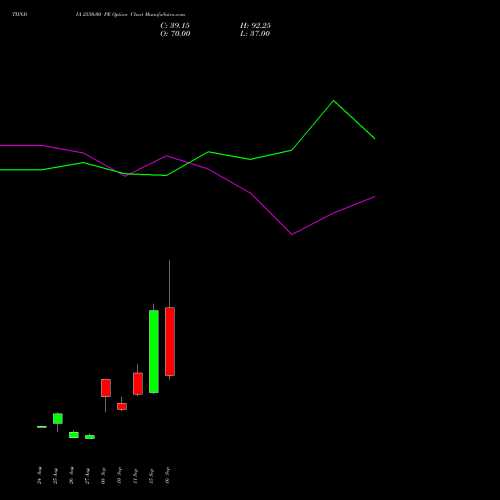Select the red candlestick for 08 Sep

106,388
